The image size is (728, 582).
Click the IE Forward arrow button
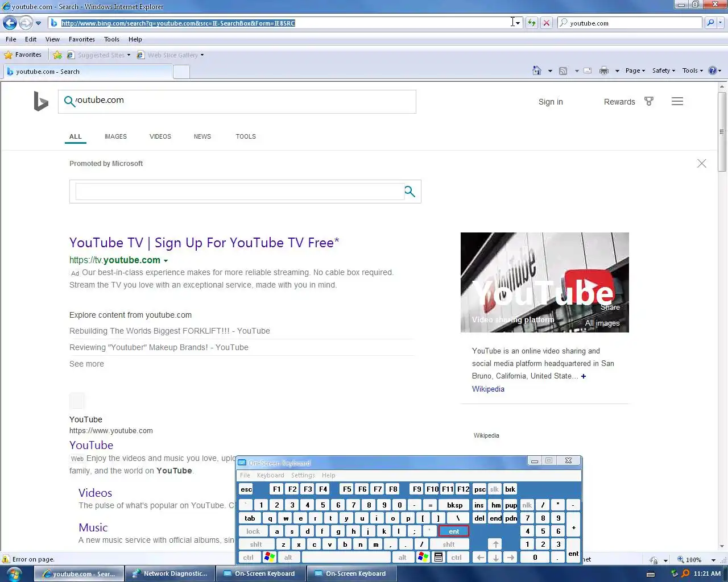coord(26,23)
